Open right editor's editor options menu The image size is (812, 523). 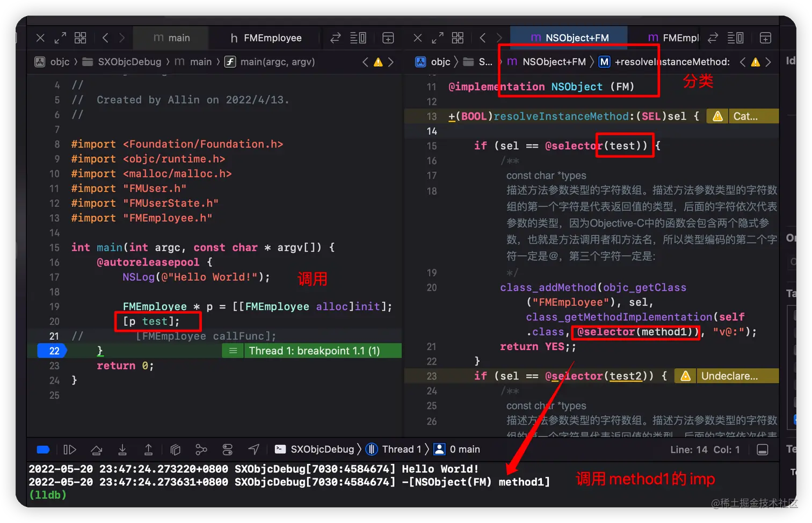pos(736,38)
